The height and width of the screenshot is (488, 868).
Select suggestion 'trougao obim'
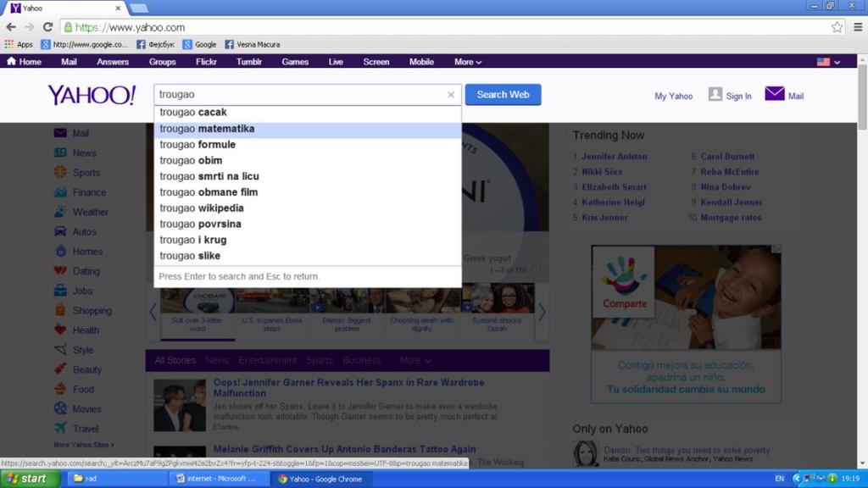(308, 161)
